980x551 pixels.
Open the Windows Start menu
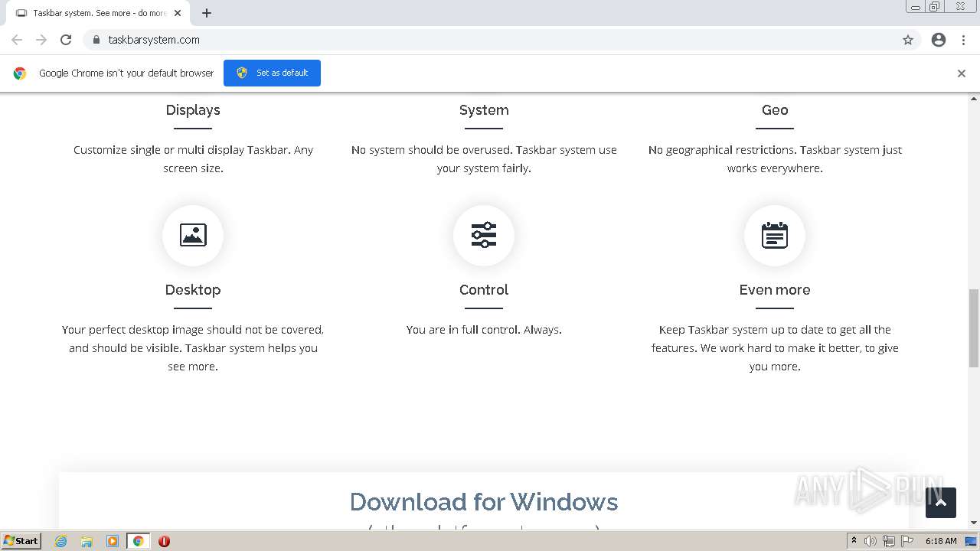21,540
